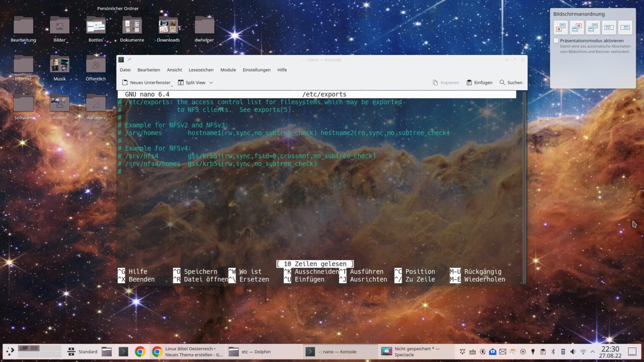644x362 pixels.
Task: Toggle do-not-disturb pause icon in system tray
Action: click(x=522, y=352)
